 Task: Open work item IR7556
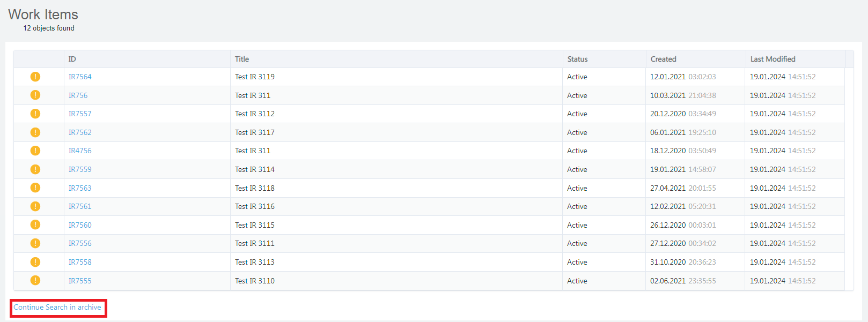(x=80, y=243)
